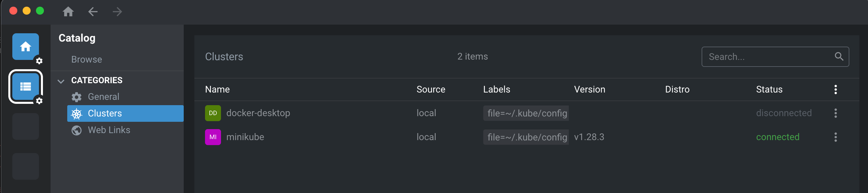Click the minikube file label chip

526,137
